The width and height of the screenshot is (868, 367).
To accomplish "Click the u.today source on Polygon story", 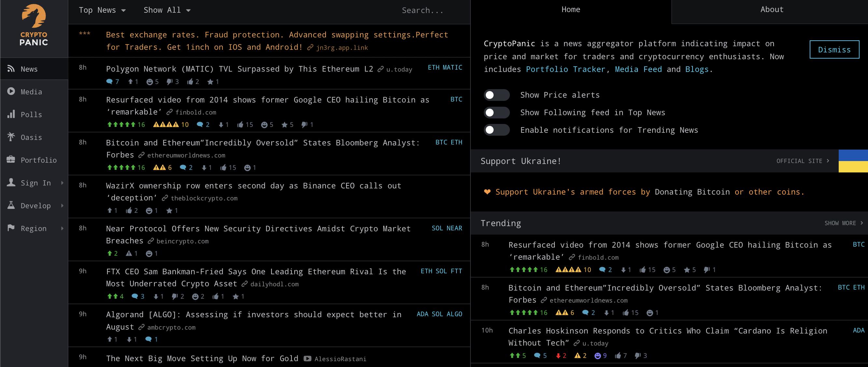I will 399,69.
